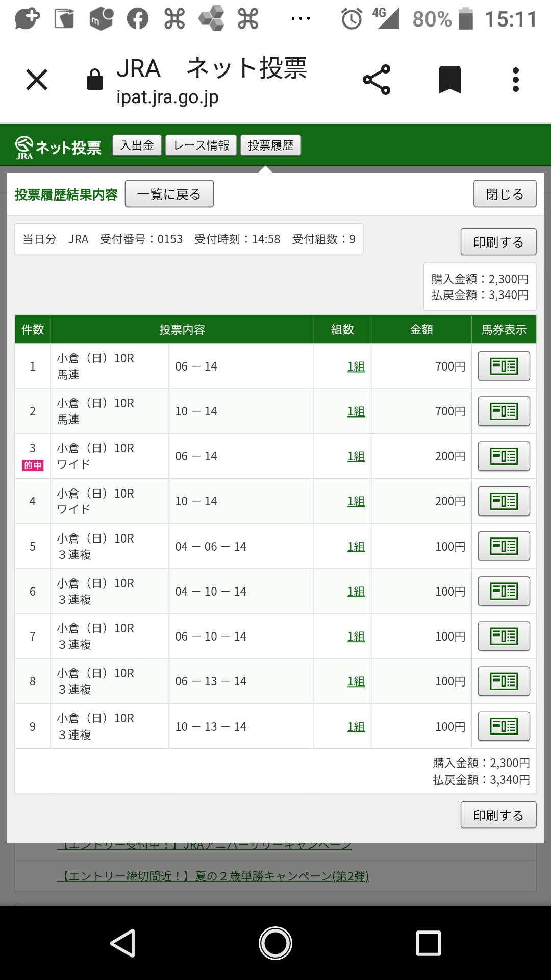This screenshot has height=980, width=551.
Task: Show betting ticket for row 3 ワイド
Action: point(504,456)
